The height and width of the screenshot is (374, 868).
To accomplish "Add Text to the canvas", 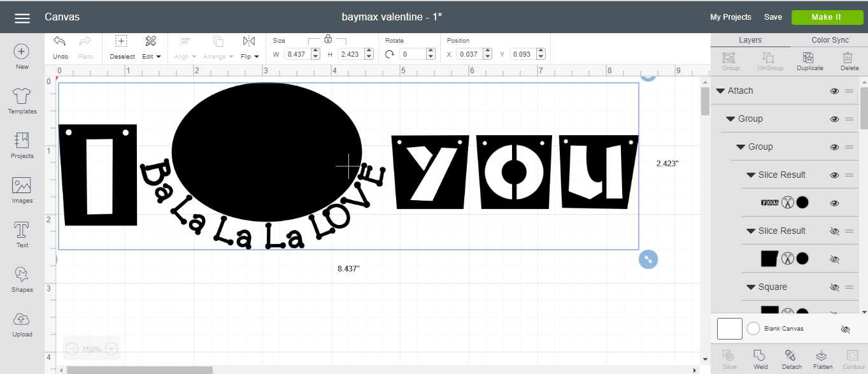I will 22,235.
